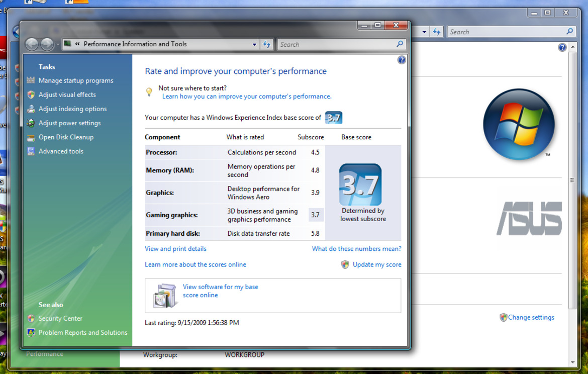This screenshot has width=588, height=374.
Task: Click the System window vertical scrollbar thumb
Action: [x=572, y=180]
